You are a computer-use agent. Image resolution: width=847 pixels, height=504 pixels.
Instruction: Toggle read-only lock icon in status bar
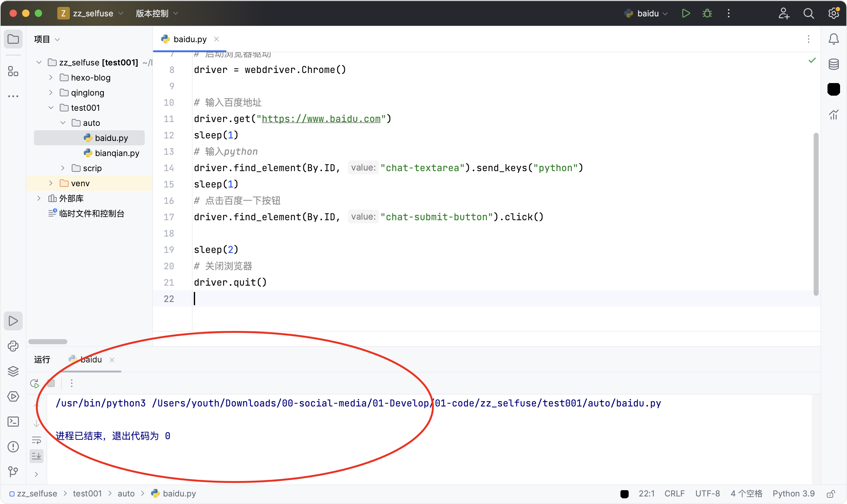pos(831,494)
